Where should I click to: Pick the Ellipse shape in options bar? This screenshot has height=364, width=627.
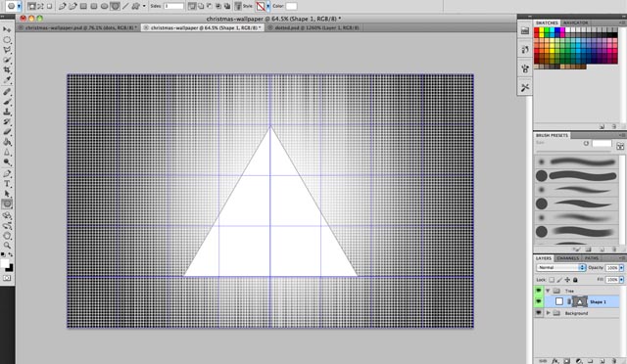pos(105,6)
